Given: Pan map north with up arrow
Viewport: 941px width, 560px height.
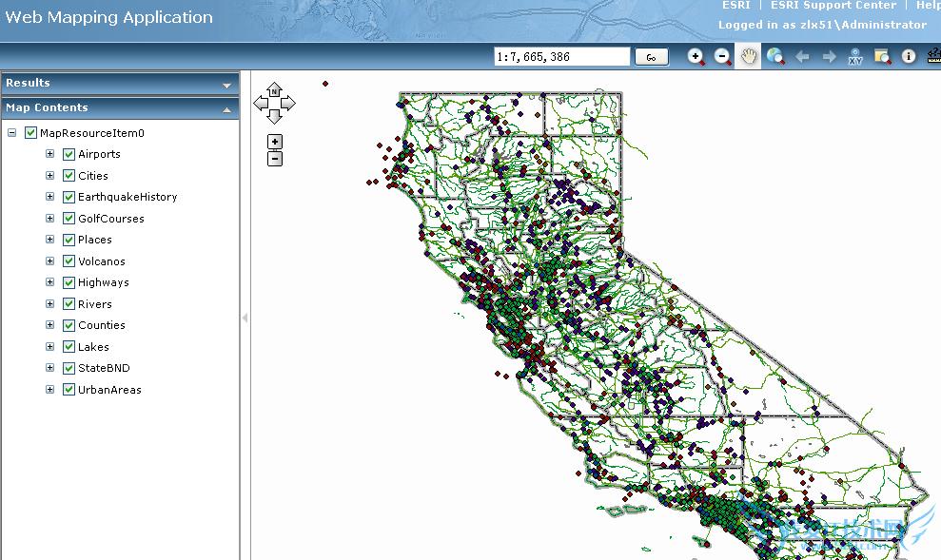Looking at the screenshot, I should pos(274,89).
